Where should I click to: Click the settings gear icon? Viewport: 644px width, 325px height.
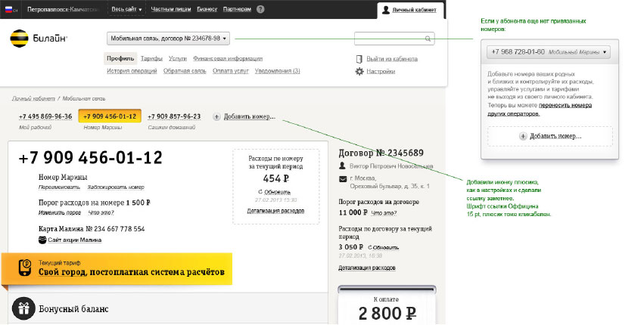(x=359, y=71)
